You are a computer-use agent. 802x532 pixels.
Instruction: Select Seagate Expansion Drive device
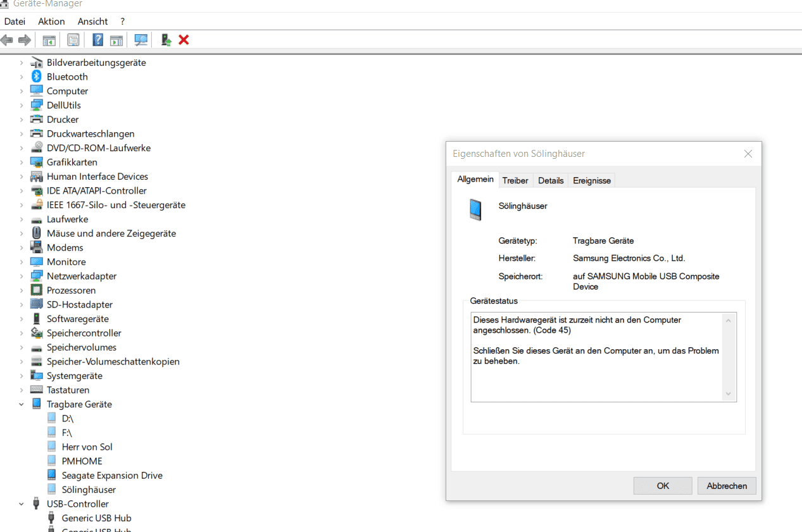(x=112, y=476)
